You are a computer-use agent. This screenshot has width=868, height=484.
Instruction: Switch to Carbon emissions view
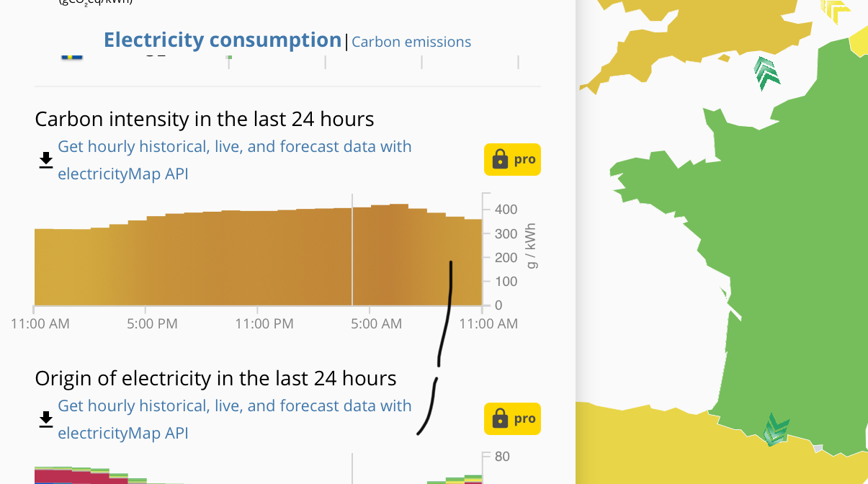(x=411, y=42)
